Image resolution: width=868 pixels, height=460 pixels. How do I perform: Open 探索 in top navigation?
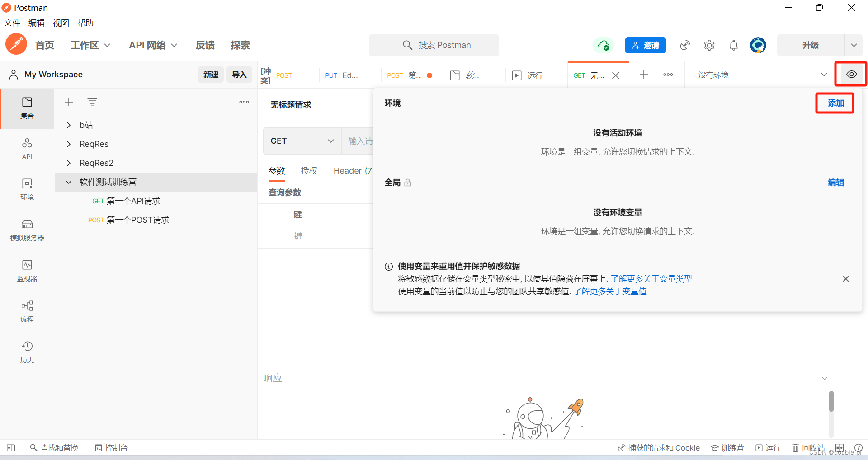240,45
